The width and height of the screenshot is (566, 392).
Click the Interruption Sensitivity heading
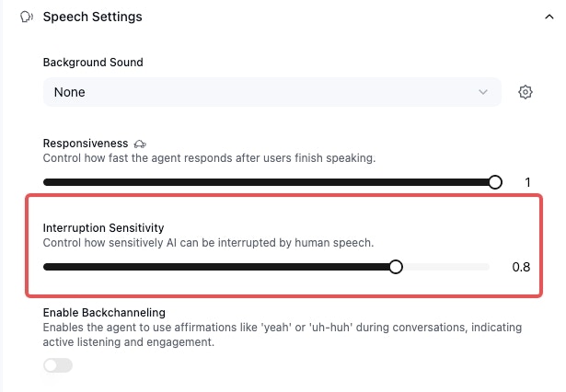(103, 228)
